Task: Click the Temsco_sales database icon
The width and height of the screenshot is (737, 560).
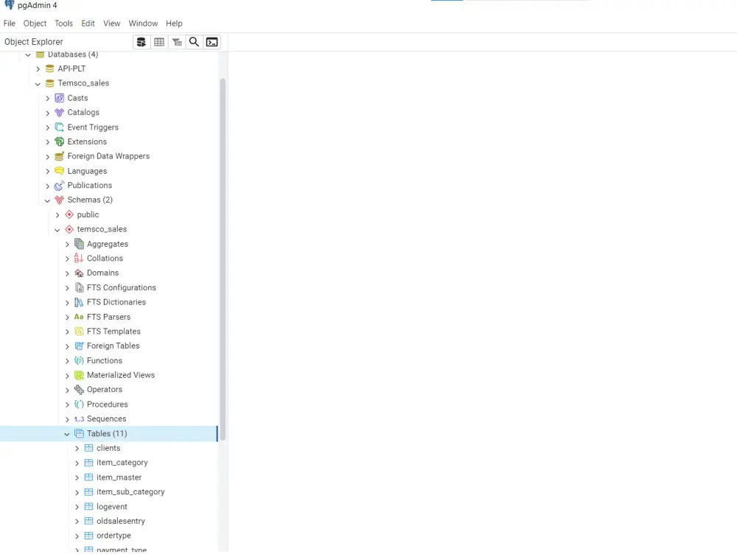Action: pyautogui.click(x=50, y=83)
